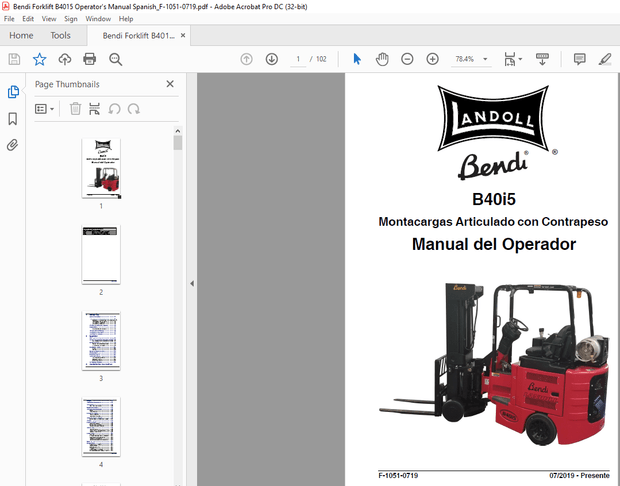Viewport: 620px width, 486px height.
Task: Zoom out with the minus button
Action: pos(407,59)
